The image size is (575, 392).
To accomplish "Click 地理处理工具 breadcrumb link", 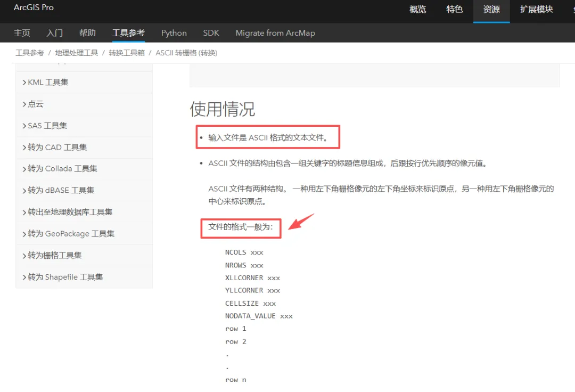I will click(76, 53).
